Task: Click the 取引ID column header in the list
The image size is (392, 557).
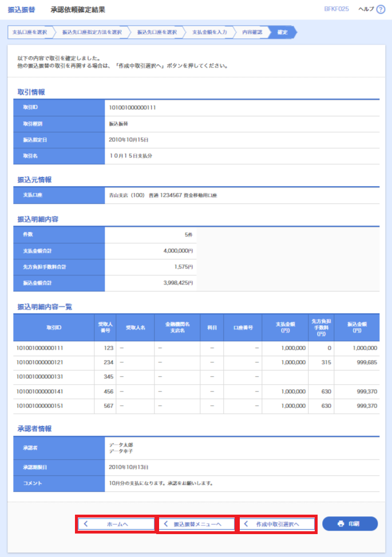Action: click(54, 327)
